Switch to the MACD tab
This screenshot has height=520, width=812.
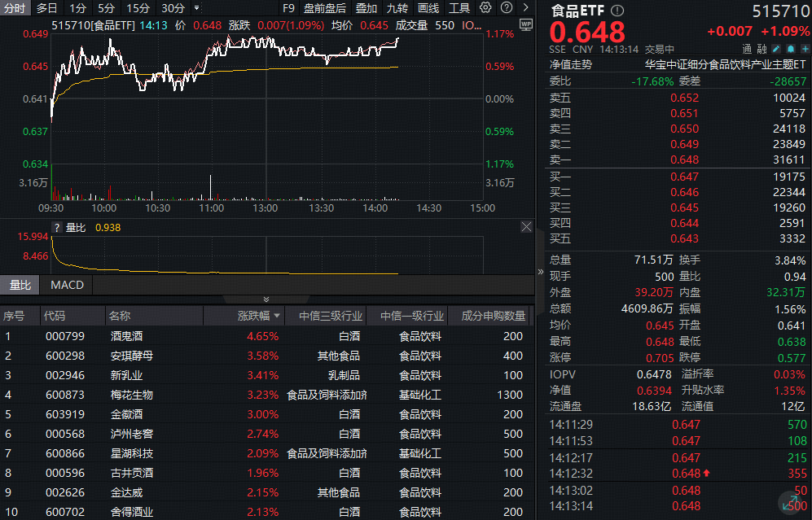pyautogui.click(x=66, y=285)
